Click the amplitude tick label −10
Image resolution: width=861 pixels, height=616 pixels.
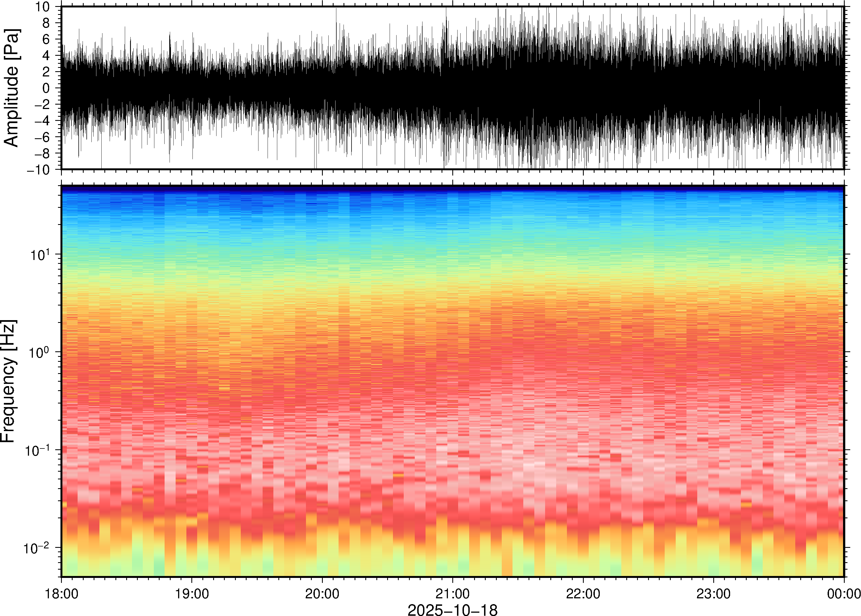38,170
